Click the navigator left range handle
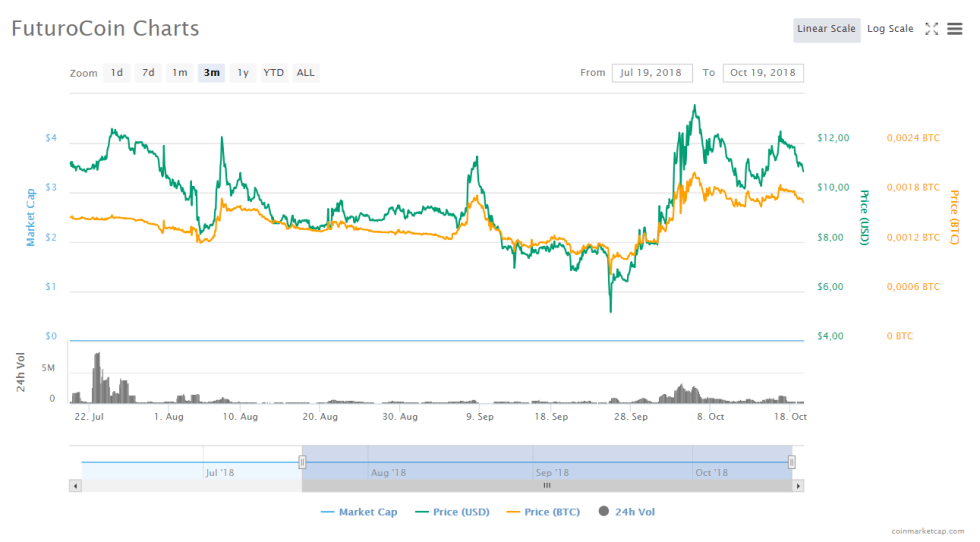Viewport: 980px width, 542px height. (x=302, y=462)
